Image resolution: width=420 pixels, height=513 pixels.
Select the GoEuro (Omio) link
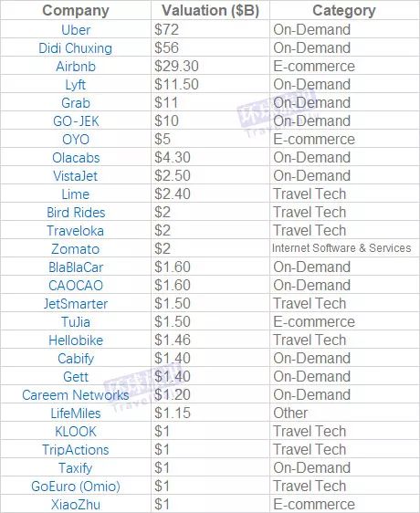click(x=76, y=487)
